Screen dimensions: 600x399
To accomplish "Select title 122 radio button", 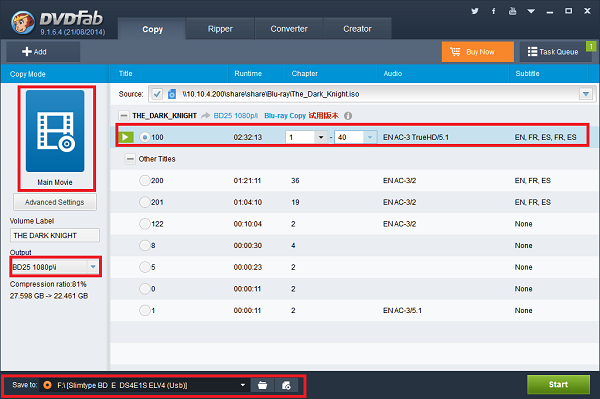I will [x=145, y=223].
